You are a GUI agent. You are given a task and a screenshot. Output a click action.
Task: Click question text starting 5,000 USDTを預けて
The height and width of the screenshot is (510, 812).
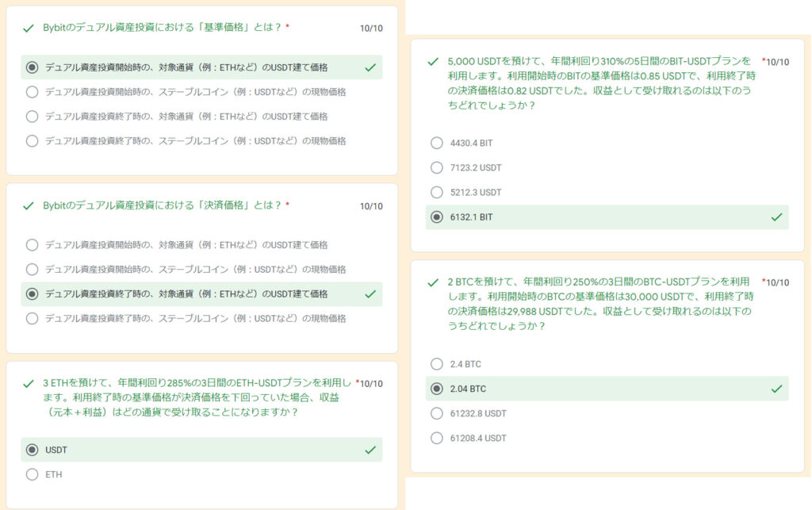(x=602, y=82)
